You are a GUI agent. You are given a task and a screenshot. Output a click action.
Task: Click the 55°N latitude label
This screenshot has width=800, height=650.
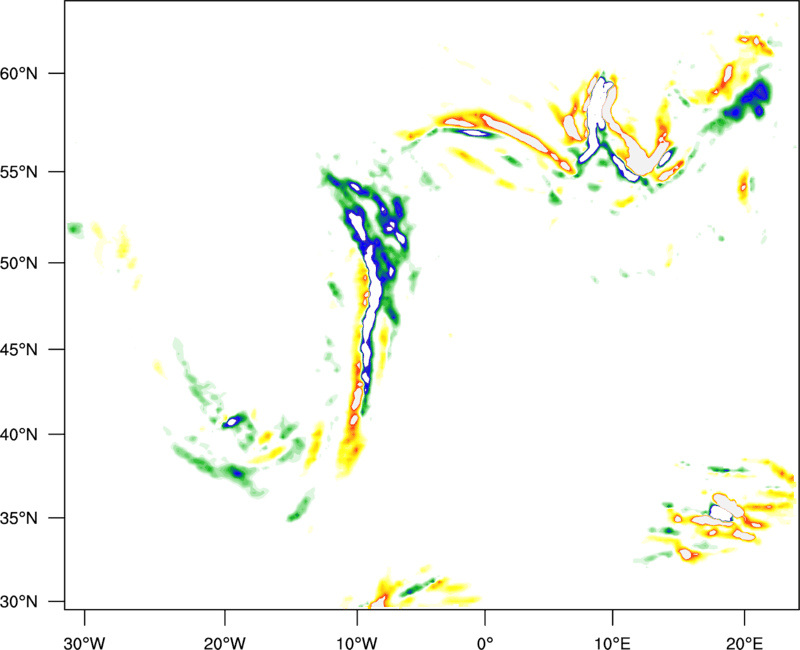[19, 171]
